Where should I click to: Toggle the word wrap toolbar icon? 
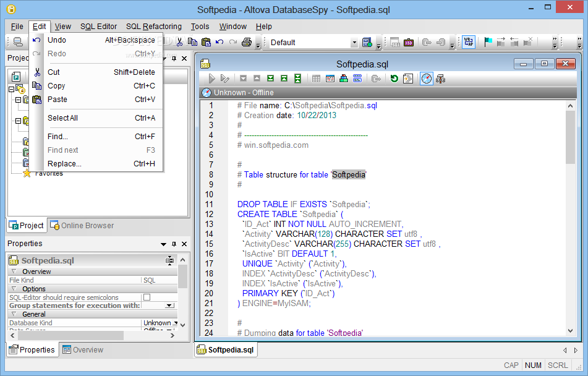click(x=469, y=42)
